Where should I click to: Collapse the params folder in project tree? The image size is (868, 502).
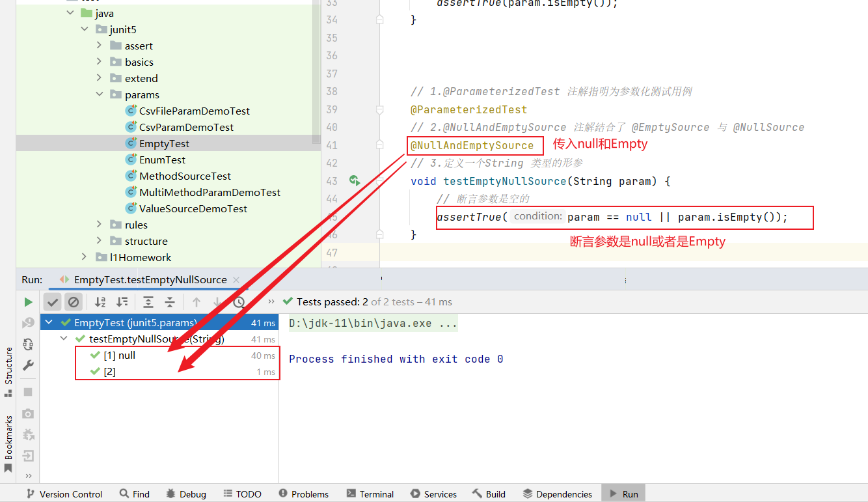[99, 94]
